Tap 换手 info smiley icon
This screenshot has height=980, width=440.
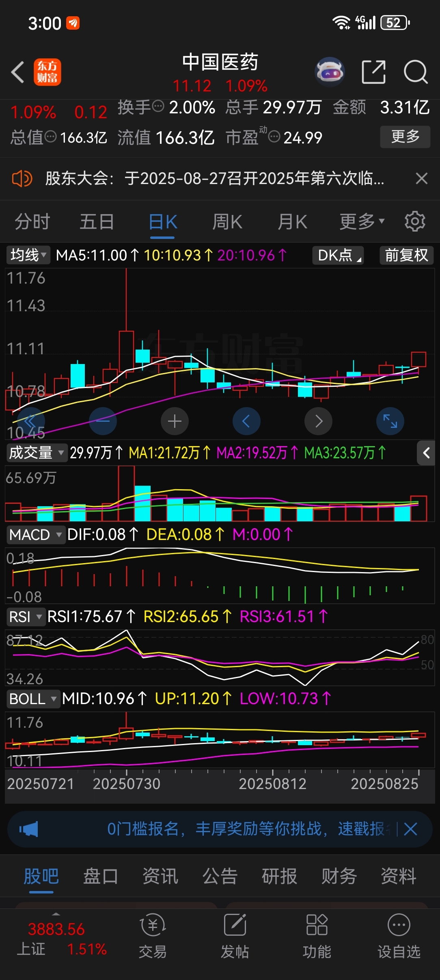click(x=158, y=106)
